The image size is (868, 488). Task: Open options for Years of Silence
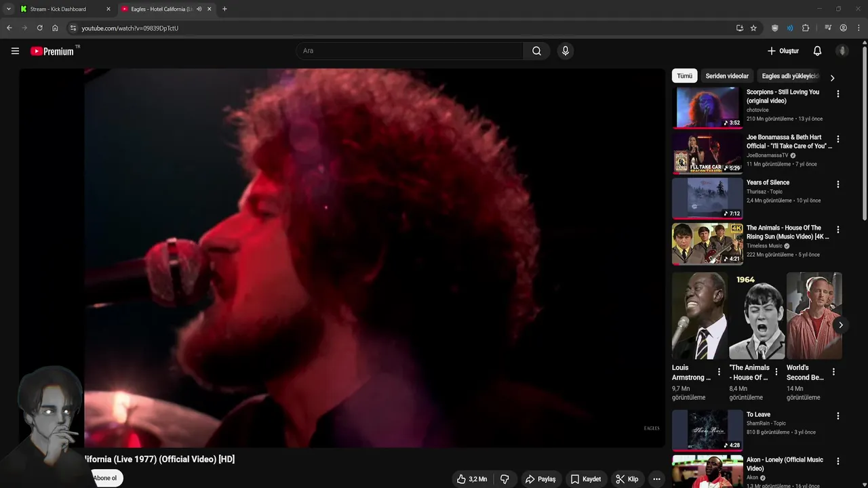[837, 184]
